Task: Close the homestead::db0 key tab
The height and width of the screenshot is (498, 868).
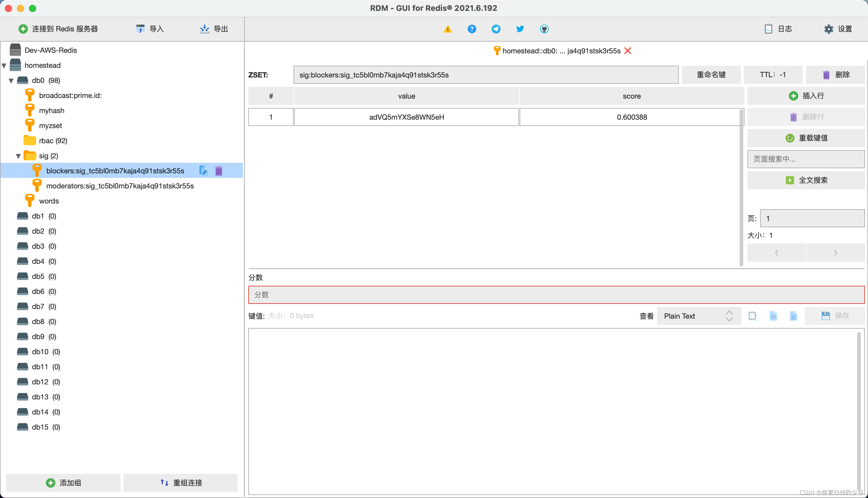Action: [628, 51]
